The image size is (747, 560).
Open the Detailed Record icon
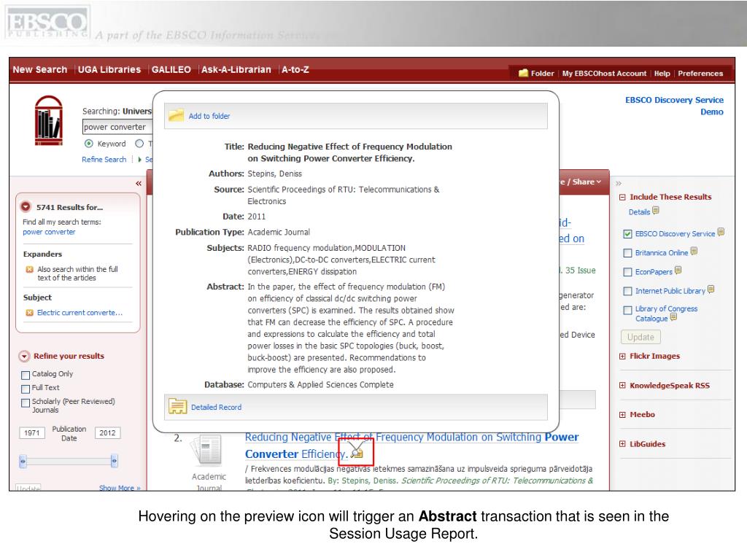point(178,406)
